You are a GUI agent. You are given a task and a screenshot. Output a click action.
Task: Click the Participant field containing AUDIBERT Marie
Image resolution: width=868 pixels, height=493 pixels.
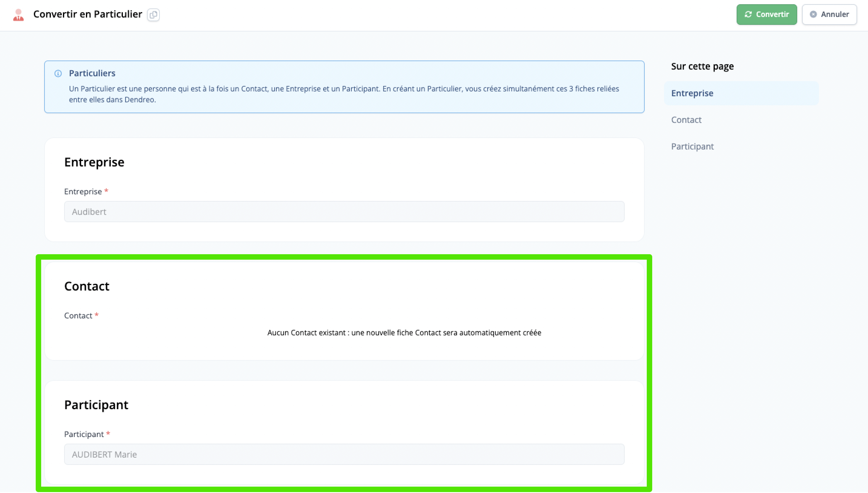pos(344,454)
